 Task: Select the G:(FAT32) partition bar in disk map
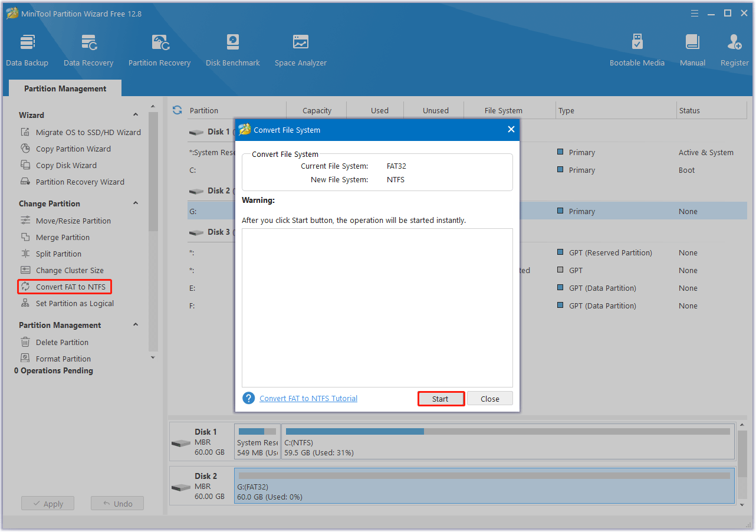(485, 486)
